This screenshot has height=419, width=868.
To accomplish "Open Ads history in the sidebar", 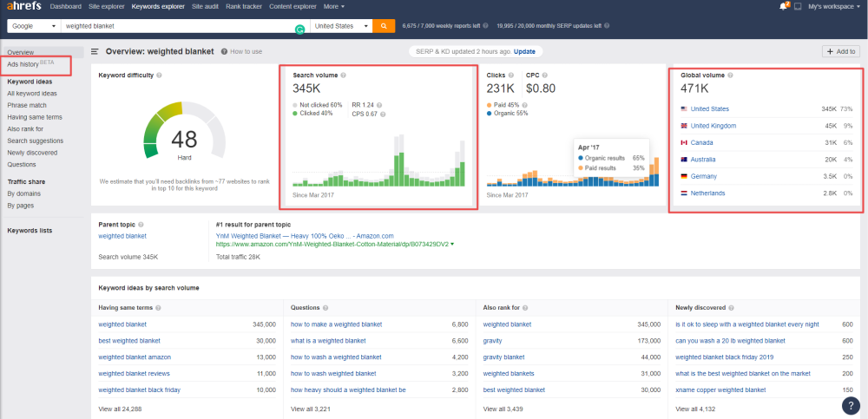I will 23,65.
